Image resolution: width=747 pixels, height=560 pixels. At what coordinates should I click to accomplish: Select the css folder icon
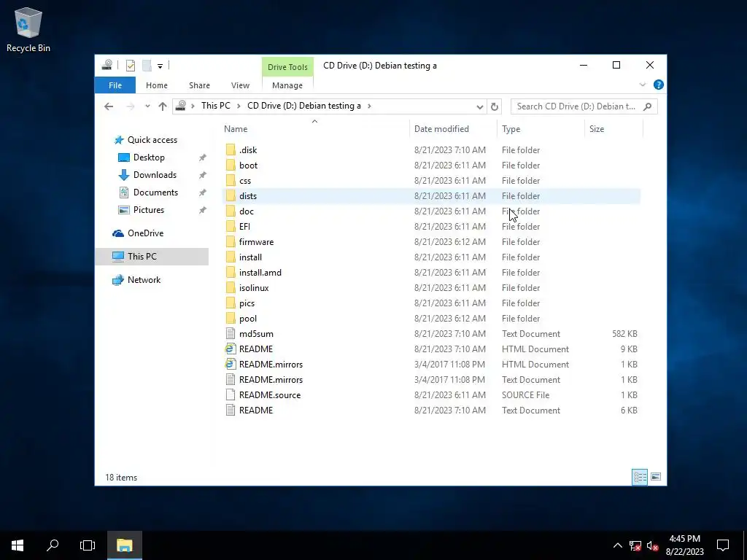[231, 181]
